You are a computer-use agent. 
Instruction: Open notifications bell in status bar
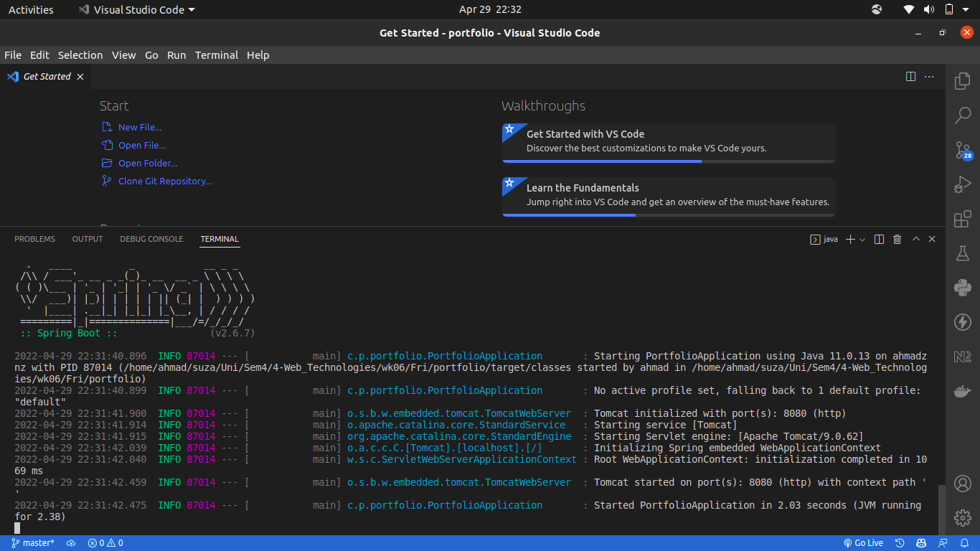coord(964,543)
